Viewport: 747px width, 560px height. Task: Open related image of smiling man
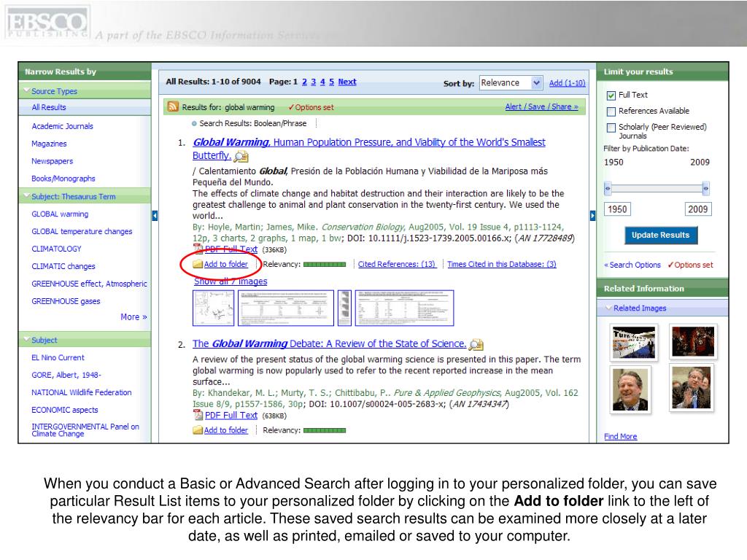click(x=630, y=390)
